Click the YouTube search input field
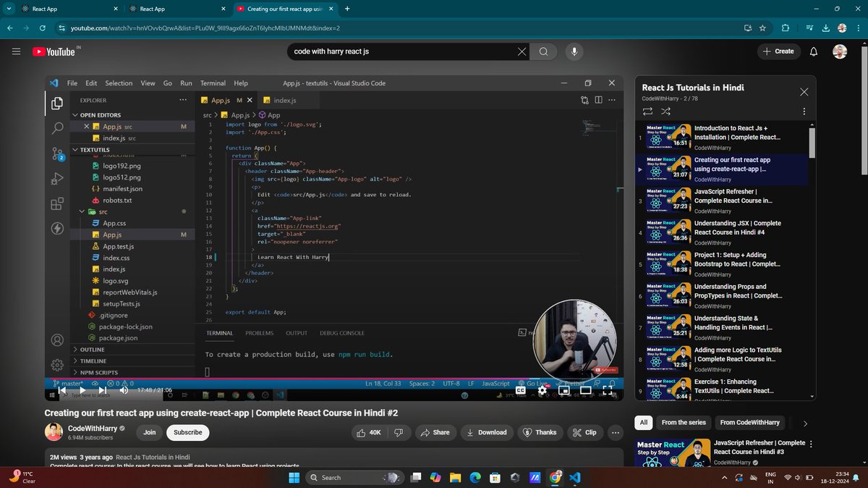 (401, 51)
